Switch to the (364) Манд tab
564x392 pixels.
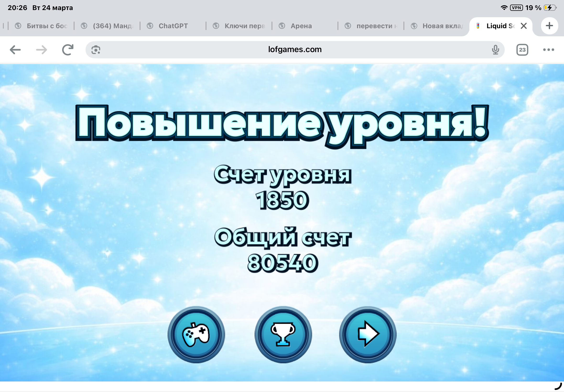click(x=113, y=26)
